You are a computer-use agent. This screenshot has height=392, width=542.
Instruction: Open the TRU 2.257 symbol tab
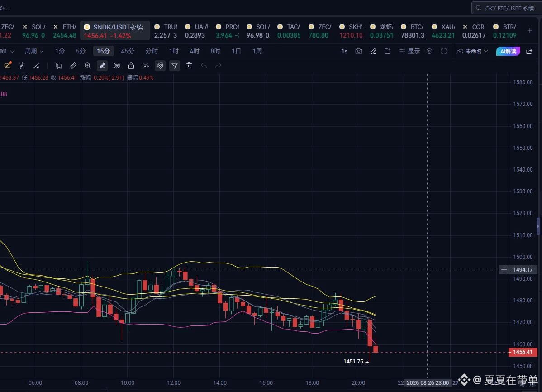click(166, 31)
